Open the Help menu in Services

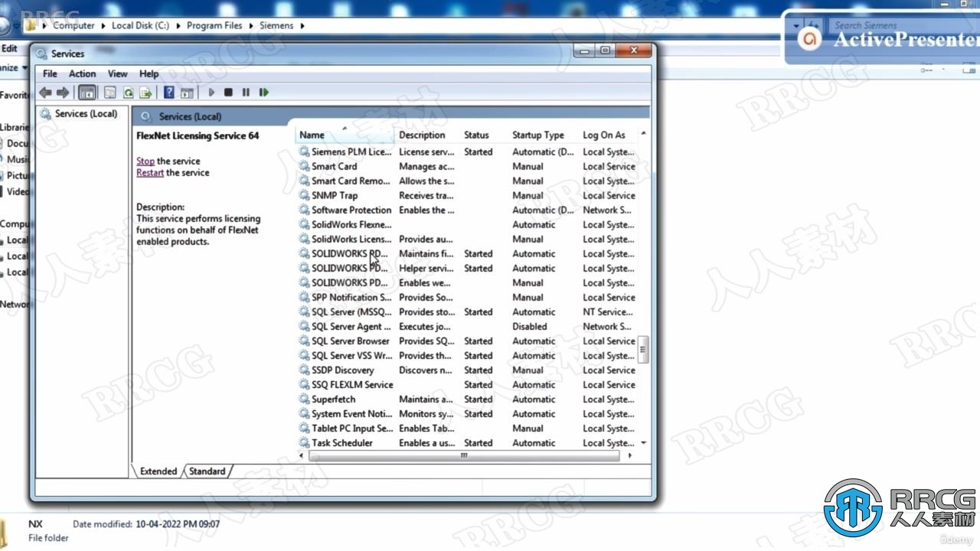tap(149, 73)
